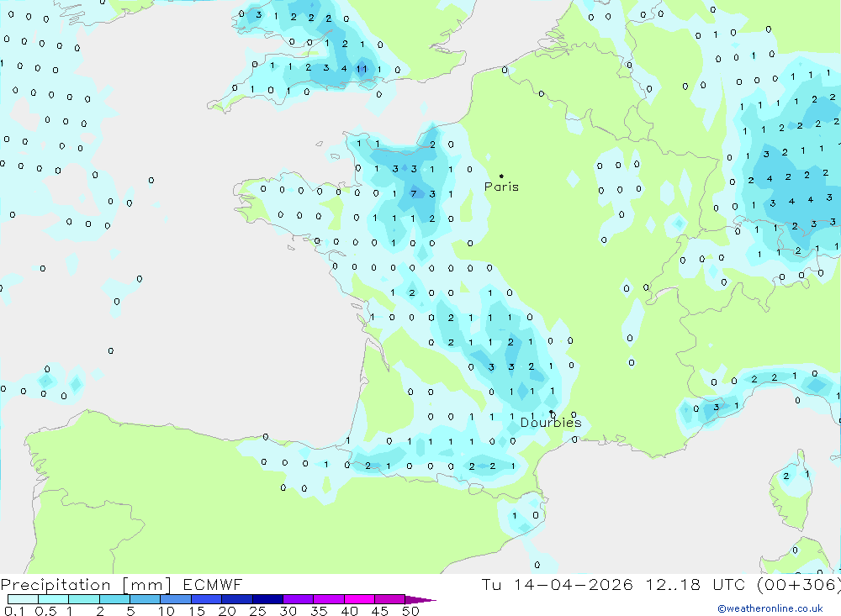Image resolution: width=841 pixels, height=616 pixels.
Task: Click the precipitation value "7" in northwest France
Action: [x=413, y=193]
